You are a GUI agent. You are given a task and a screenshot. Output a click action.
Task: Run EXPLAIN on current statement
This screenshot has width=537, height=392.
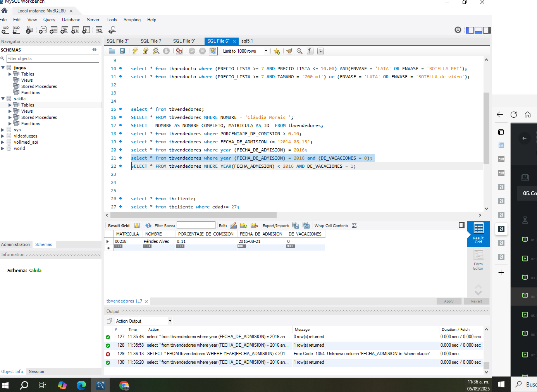[x=156, y=51]
